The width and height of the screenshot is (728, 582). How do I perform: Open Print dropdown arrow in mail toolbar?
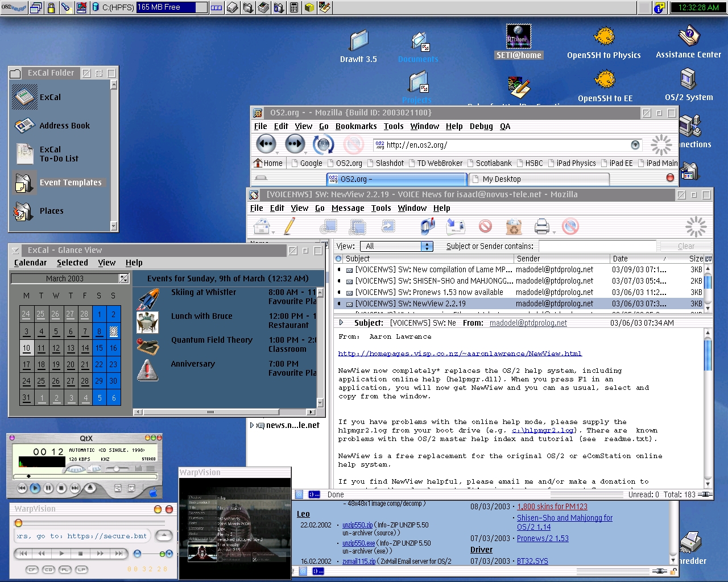coord(553,232)
